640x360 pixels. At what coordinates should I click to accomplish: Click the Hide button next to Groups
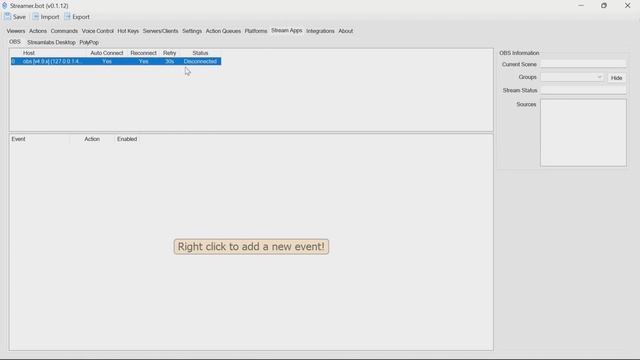pos(616,78)
